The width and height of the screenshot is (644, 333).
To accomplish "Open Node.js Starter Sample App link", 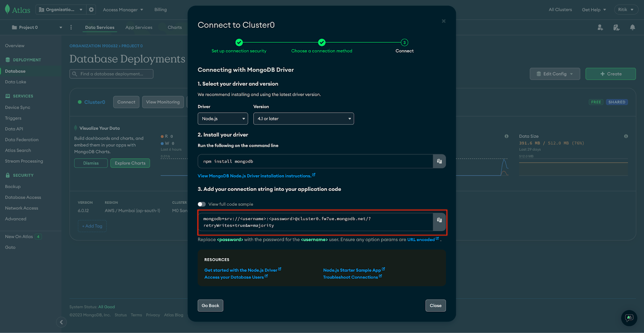I will [x=354, y=270].
